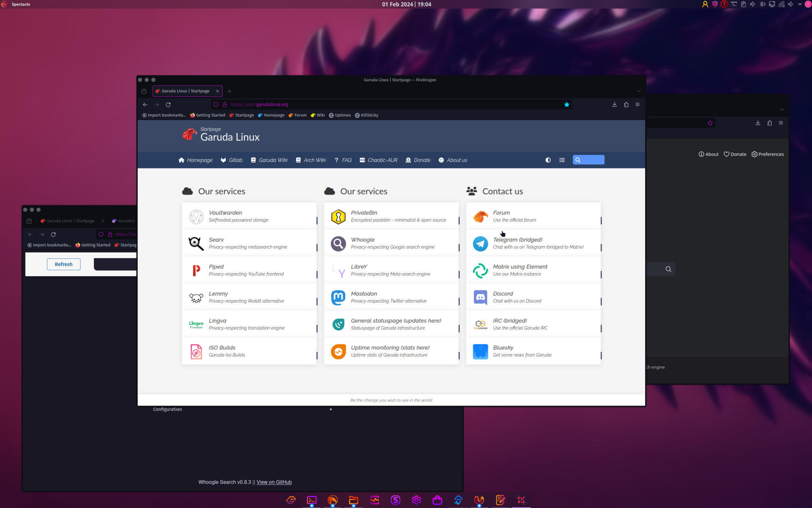812x508 pixels.
Task: Open the Searx metasearch card
Action: [250, 243]
